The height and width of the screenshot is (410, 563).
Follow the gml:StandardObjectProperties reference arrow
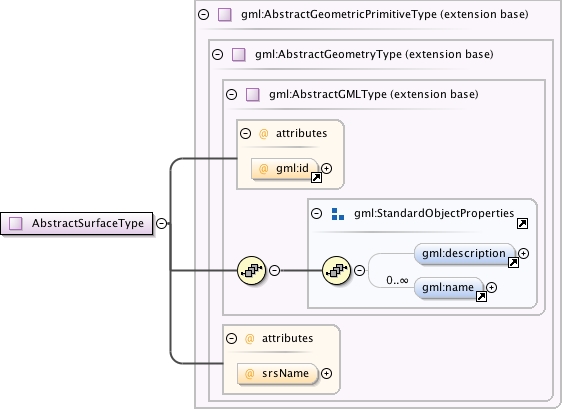[x=522, y=223]
